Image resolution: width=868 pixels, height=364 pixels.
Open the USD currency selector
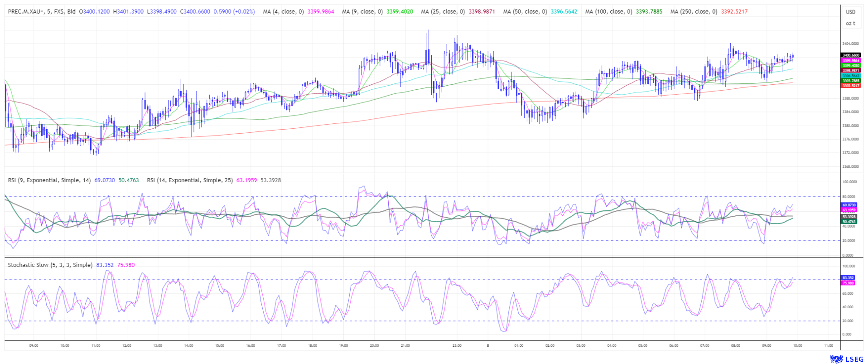click(850, 12)
